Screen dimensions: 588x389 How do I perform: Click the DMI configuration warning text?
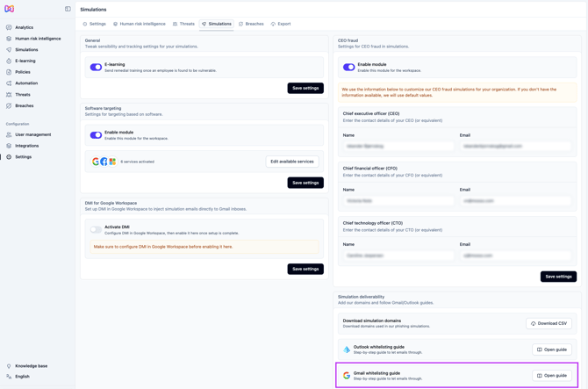coord(163,247)
